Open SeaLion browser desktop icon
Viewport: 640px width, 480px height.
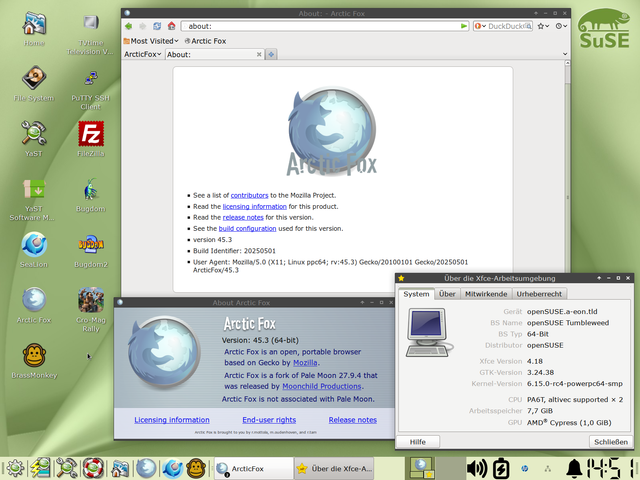point(34,250)
